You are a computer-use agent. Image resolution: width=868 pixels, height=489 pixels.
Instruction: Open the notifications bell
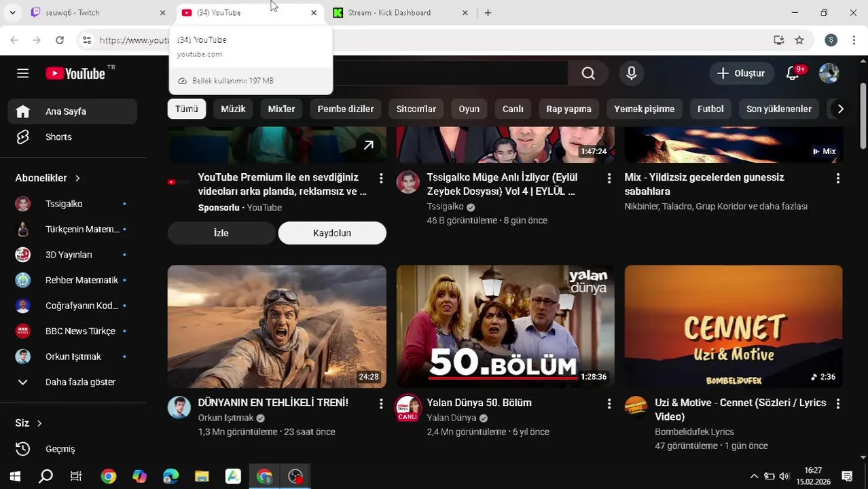tap(793, 73)
